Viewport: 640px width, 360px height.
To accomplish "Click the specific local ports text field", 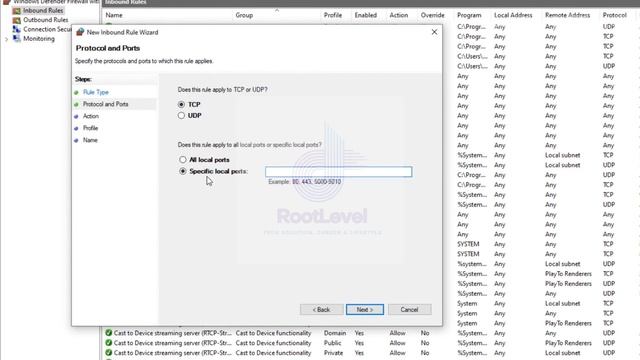I will [338, 171].
